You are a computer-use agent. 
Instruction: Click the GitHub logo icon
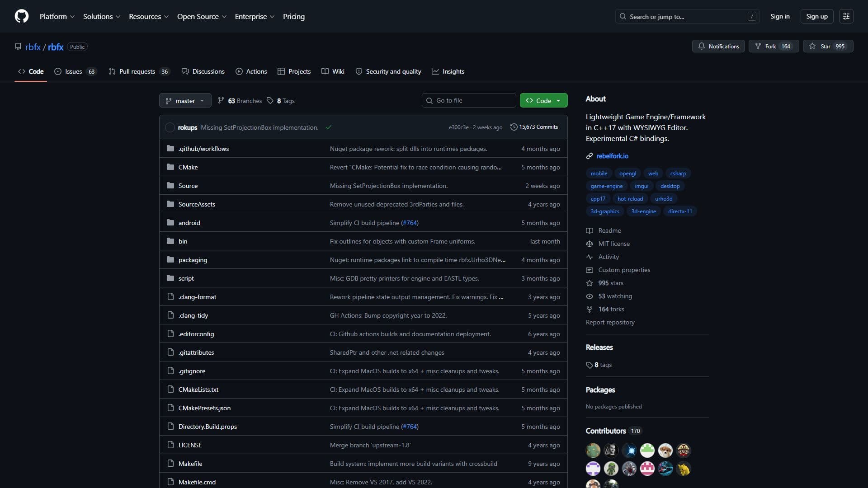point(22,16)
